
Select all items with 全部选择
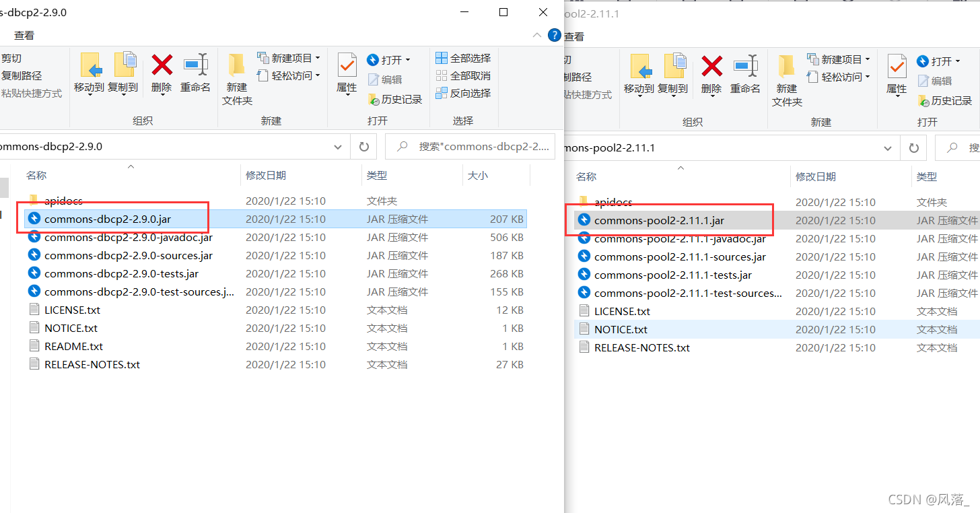462,57
